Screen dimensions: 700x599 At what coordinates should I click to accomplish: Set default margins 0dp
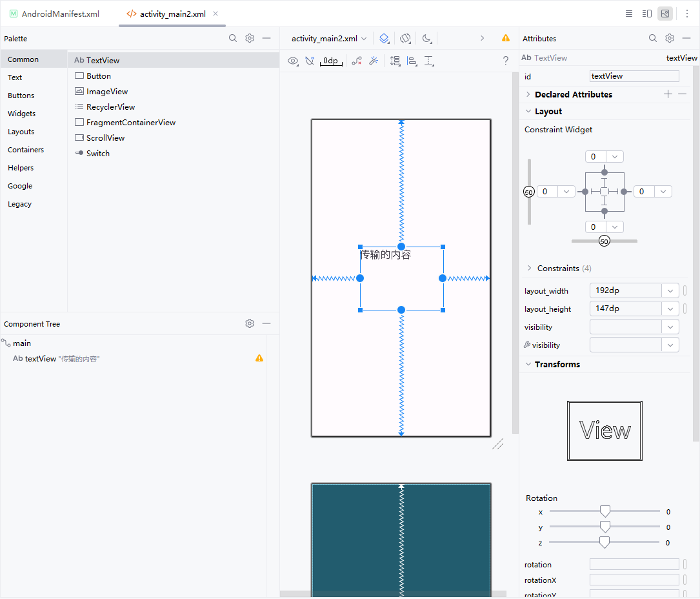[x=331, y=61]
